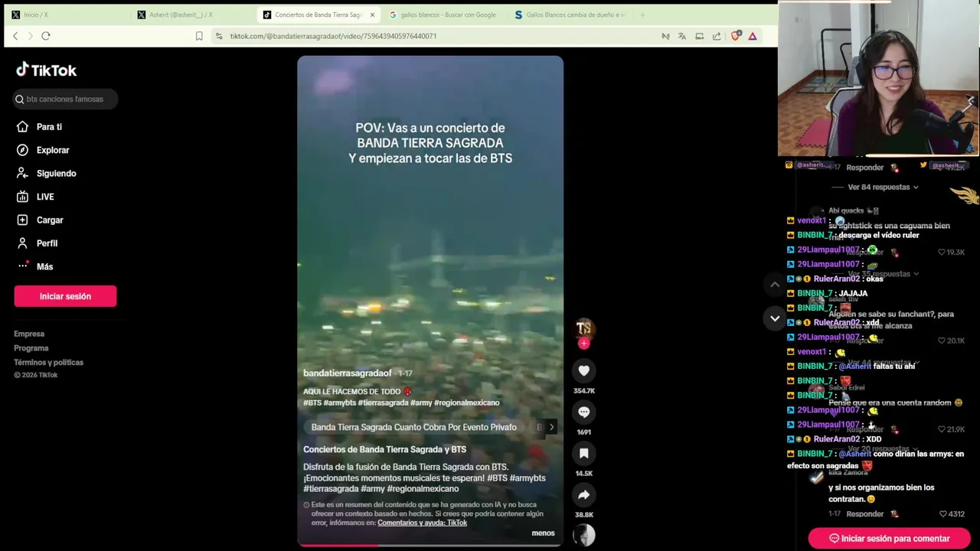This screenshot has width=980, height=551.
Task: Click Cargar upload plus icon
Action: coord(22,220)
